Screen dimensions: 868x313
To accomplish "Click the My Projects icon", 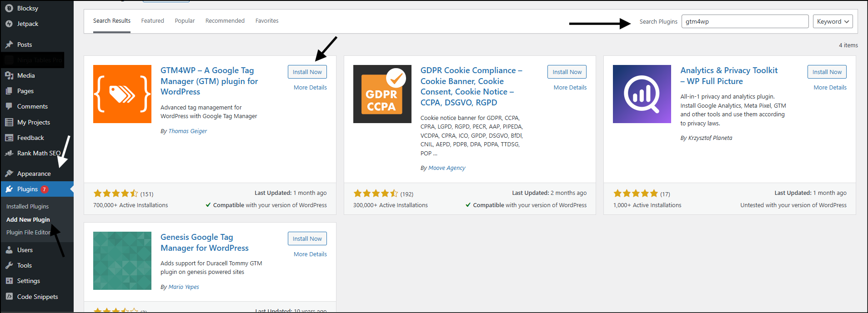I will (9, 122).
